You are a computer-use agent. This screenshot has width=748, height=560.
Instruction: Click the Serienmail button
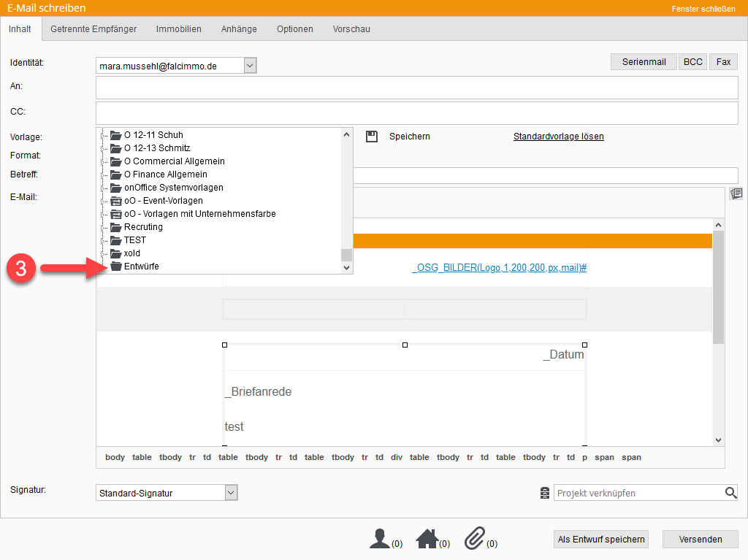(x=644, y=62)
